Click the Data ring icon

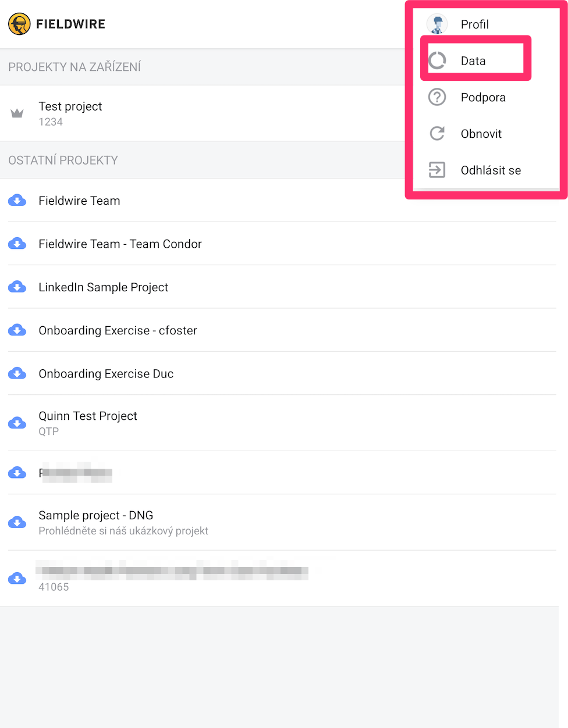coord(437,60)
